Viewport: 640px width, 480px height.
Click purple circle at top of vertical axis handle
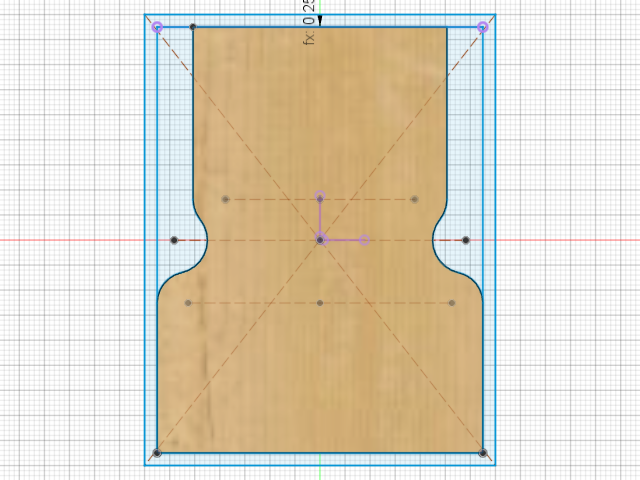click(x=320, y=196)
